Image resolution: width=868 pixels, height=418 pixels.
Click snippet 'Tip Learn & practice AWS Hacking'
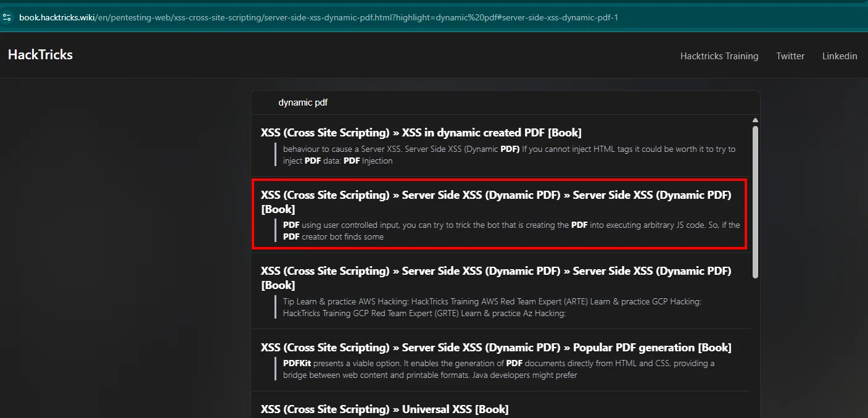tap(492, 307)
